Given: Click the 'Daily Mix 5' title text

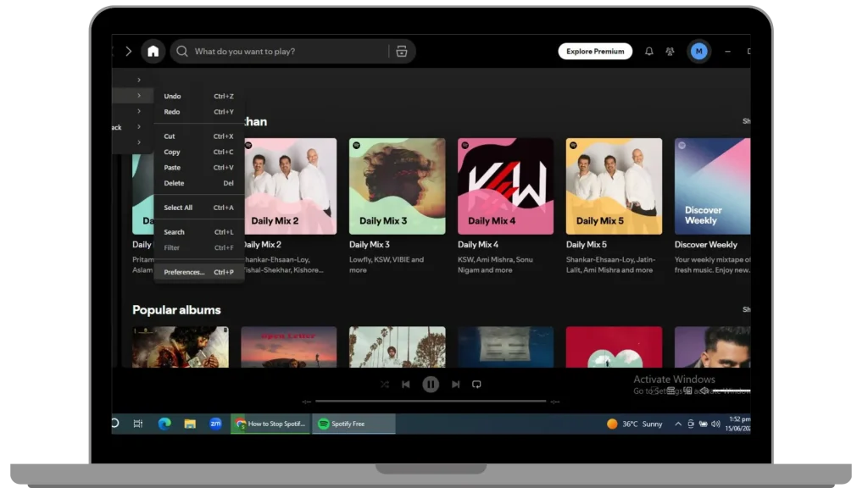Looking at the screenshot, I should tap(587, 245).
